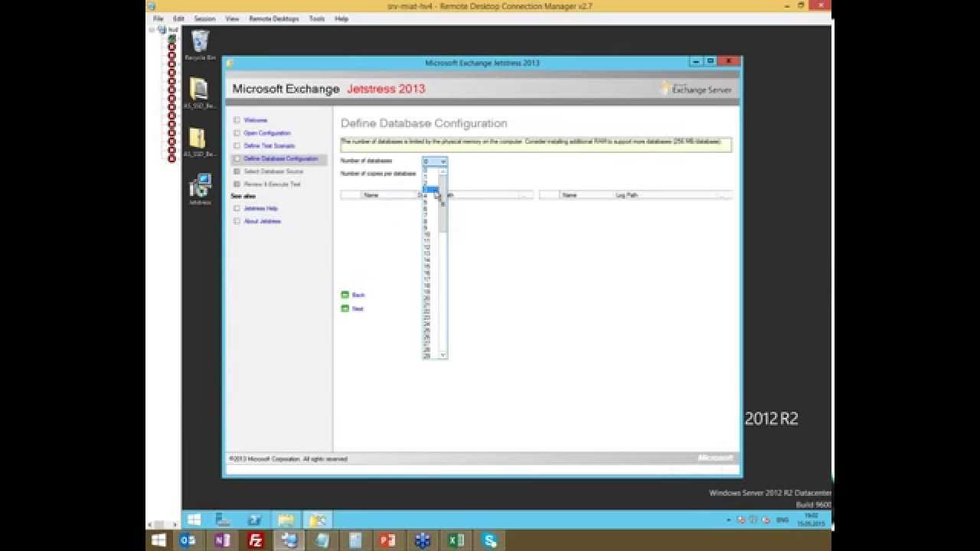Open the RDCMan File menu
The height and width of the screenshot is (551, 980).
[158, 18]
